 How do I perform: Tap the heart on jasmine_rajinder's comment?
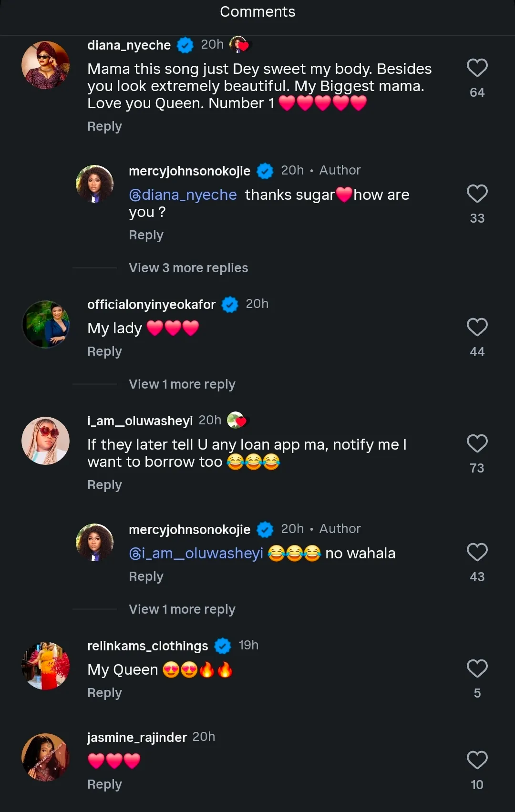click(477, 760)
